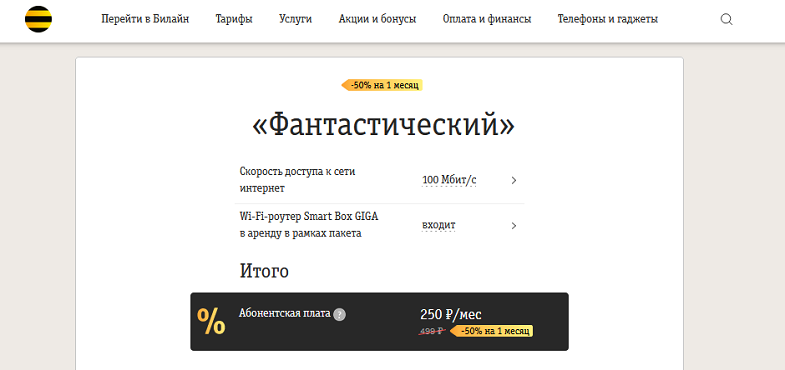Click the 250 ₽/мес price
The image size is (785, 370).
pyautogui.click(x=451, y=314)
